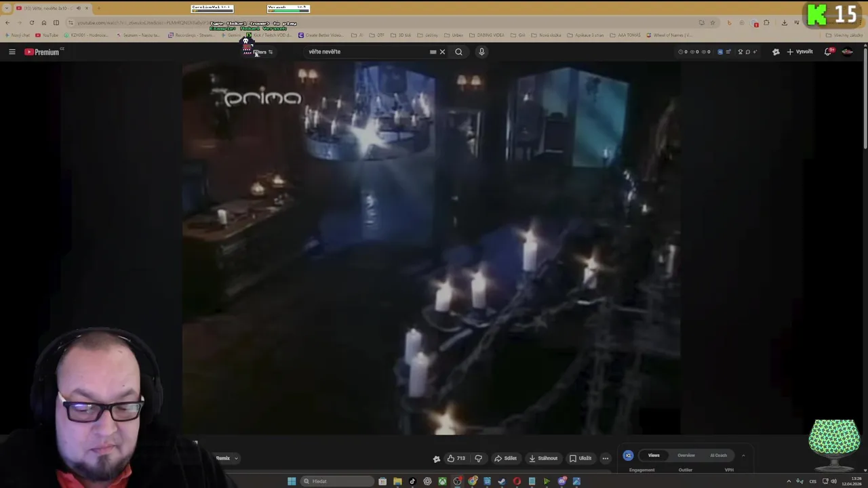
Task: Open the ZÁBING VIDEA bookmarks folder
Action: click(488, 35)
